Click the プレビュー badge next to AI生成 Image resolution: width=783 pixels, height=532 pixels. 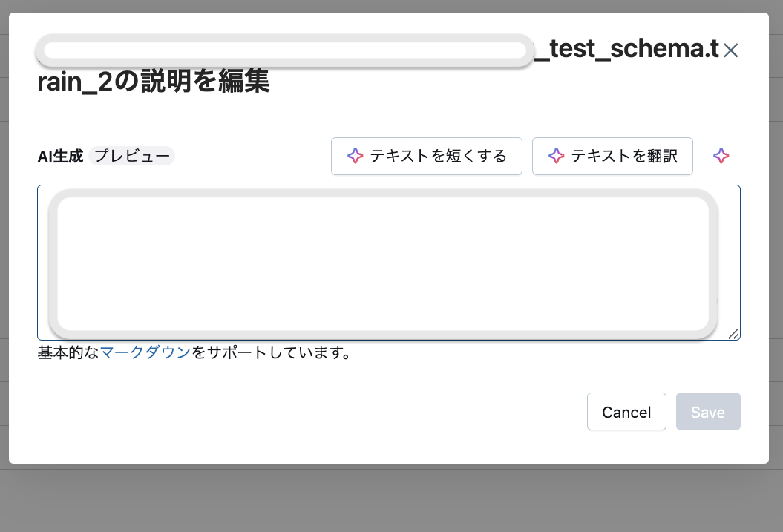point(131,156)
